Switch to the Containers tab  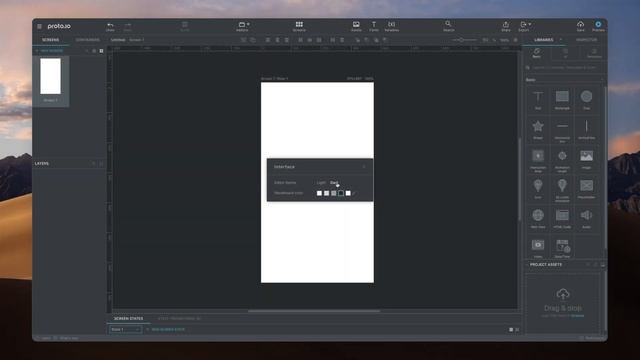pos(87,40)
